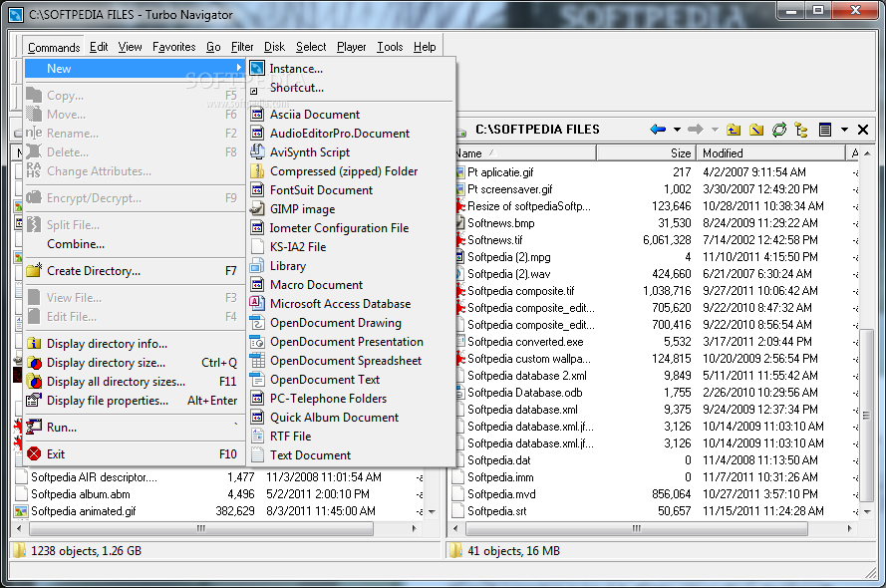
Task: Select file Softpedia Database.odb
Action: pos(525,393)
